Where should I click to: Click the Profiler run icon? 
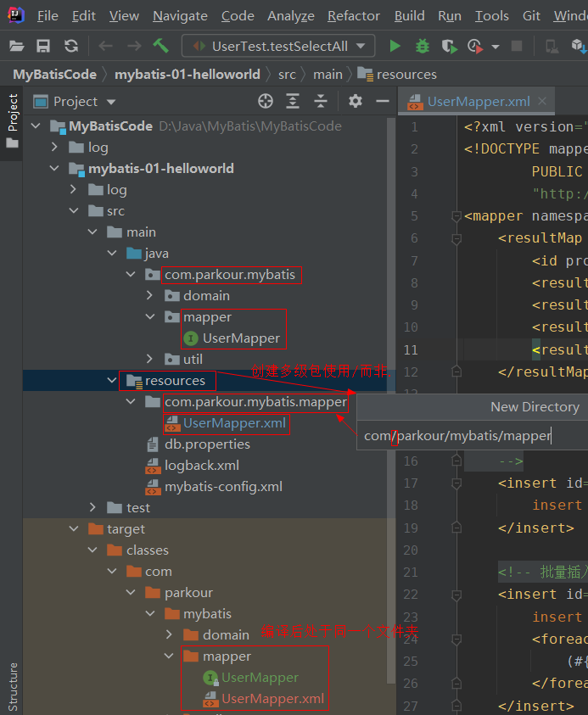click(475, 46)
